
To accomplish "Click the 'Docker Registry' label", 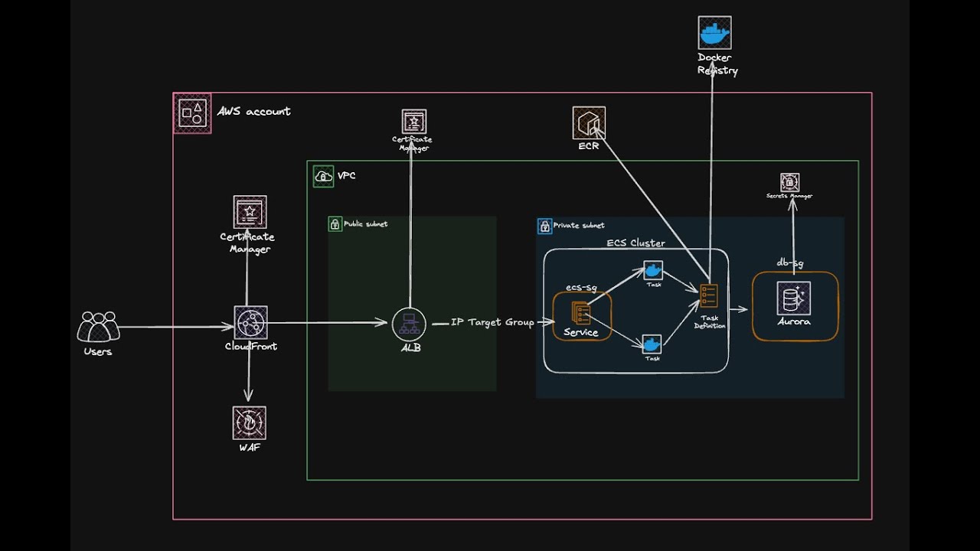I will click(x=717, y=64).
